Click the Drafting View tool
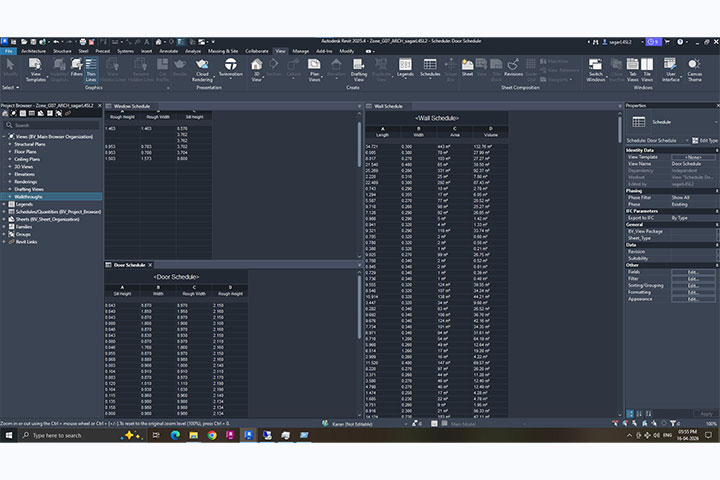The height and width of the screenshot is (480, 720). click(359, 70)
